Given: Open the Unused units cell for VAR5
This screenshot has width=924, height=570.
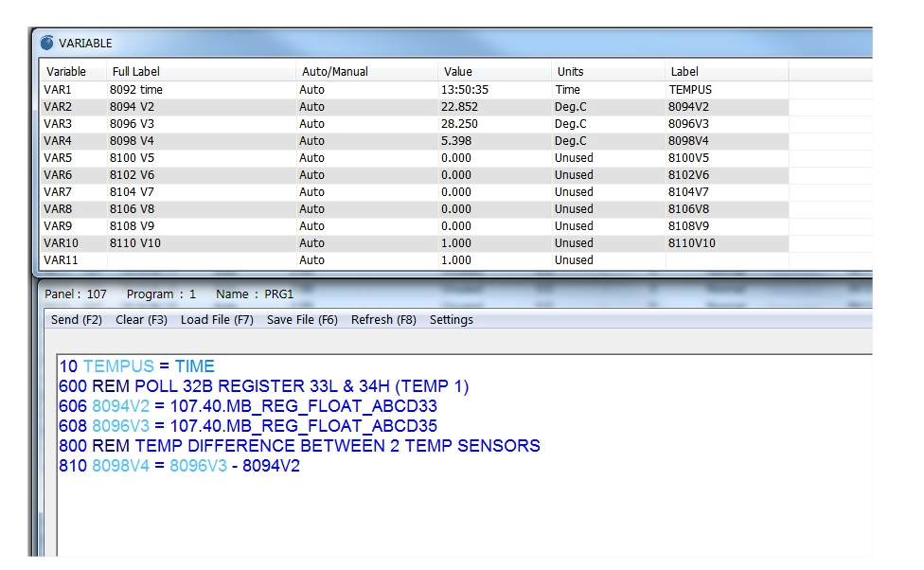Looking at the screenshot, I should [574, 158].
